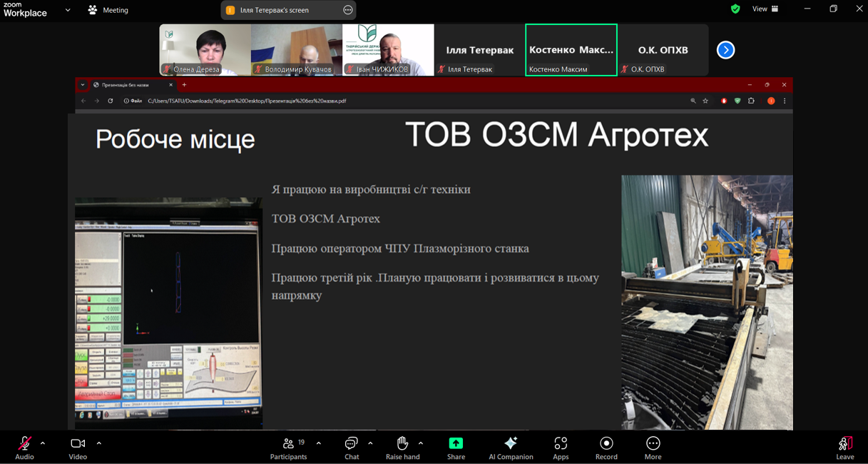Start recording with the Record button
The image size is (868, 464).
tap(606, 448)
